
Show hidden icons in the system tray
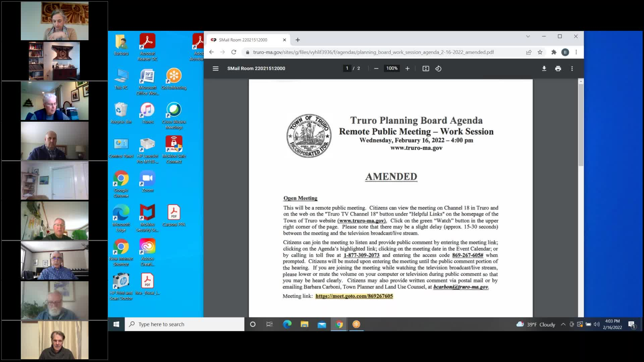click(563, 324)
